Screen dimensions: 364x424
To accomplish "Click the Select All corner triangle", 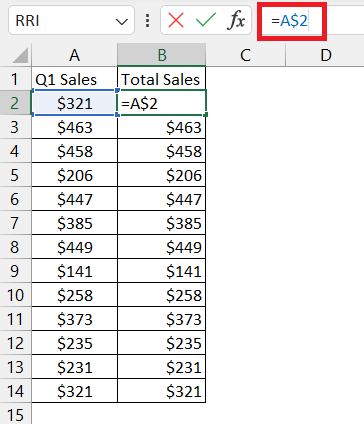I will [x=20, y=55].
